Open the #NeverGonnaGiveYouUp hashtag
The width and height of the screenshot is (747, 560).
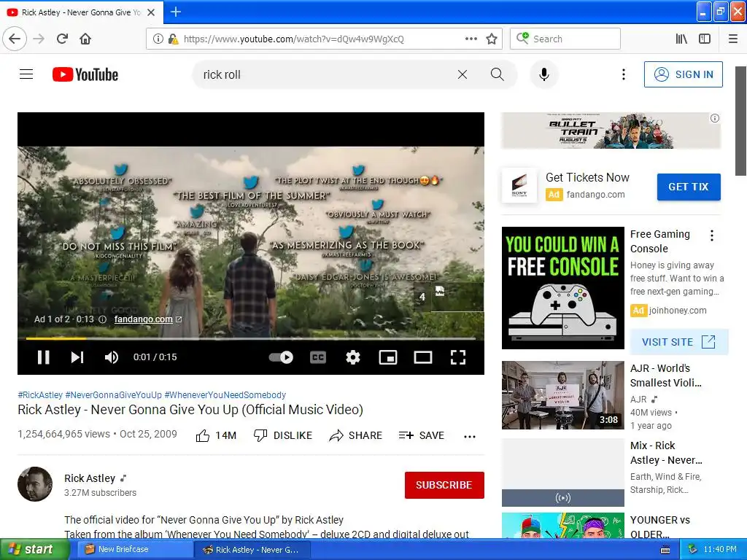point(113,394)
